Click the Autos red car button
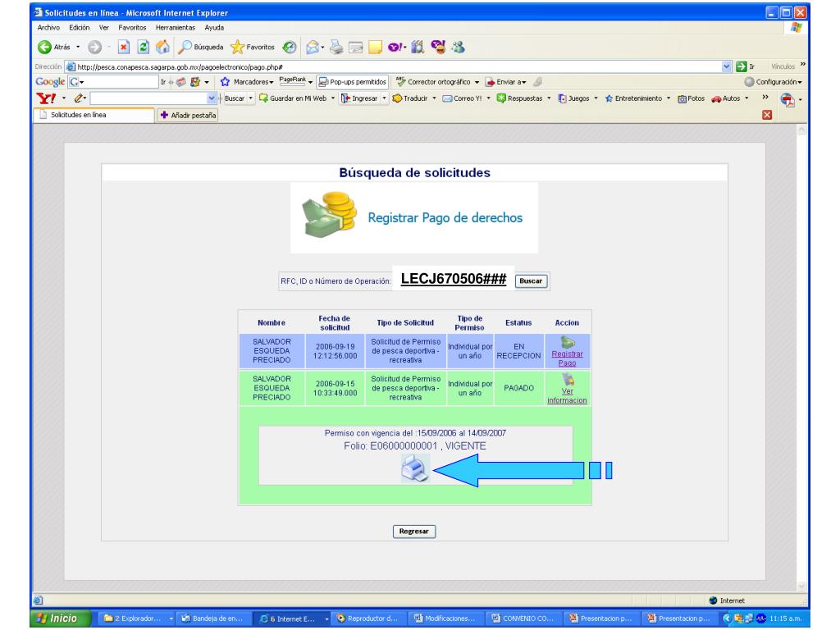 click(x=726, y=98)
